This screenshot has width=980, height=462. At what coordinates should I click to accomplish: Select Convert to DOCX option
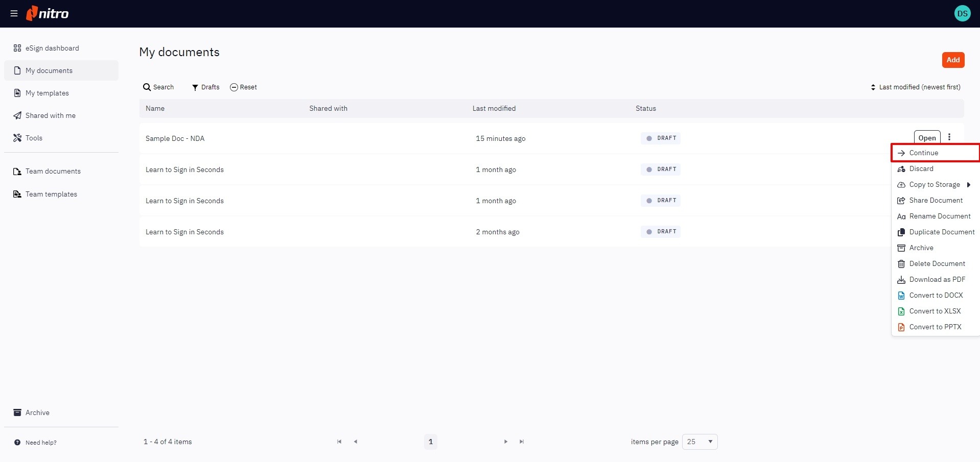[936, 295]
